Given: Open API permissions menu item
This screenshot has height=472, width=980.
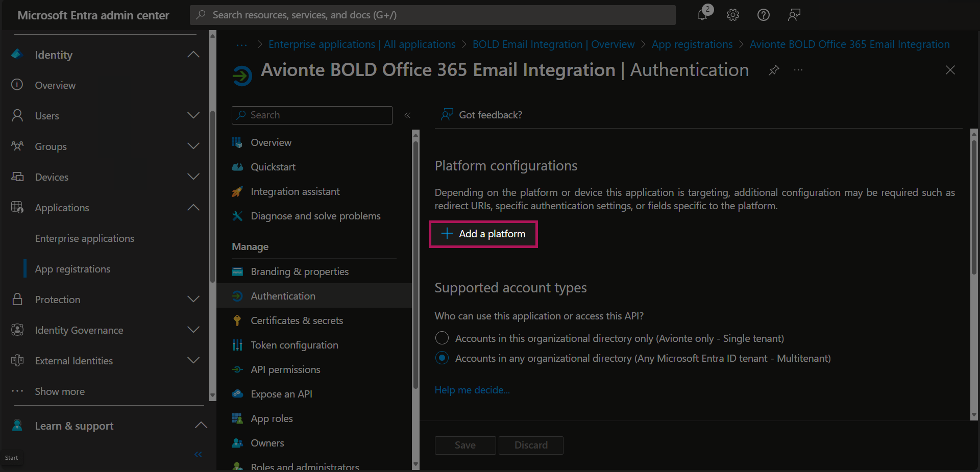Looking at the screenshot, I should (285, 369).
